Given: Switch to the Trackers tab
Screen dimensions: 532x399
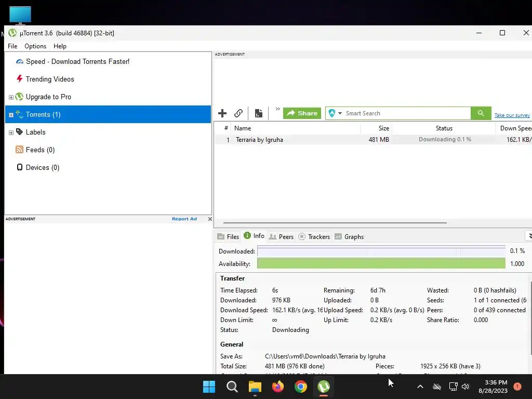Looking at the screenshot, I should [x=314, y=236].
